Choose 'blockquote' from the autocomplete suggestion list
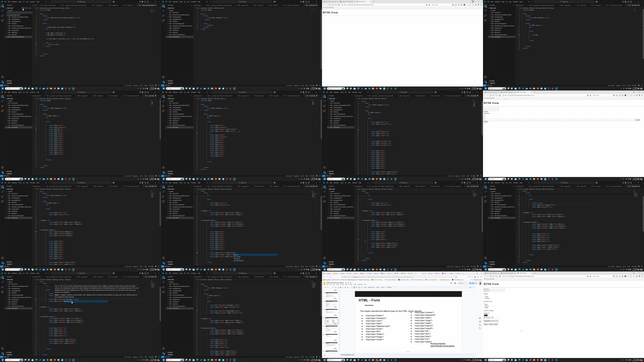The width and height of the screenshot is (644, 362). pyautogui.click(x=256, y=261)
